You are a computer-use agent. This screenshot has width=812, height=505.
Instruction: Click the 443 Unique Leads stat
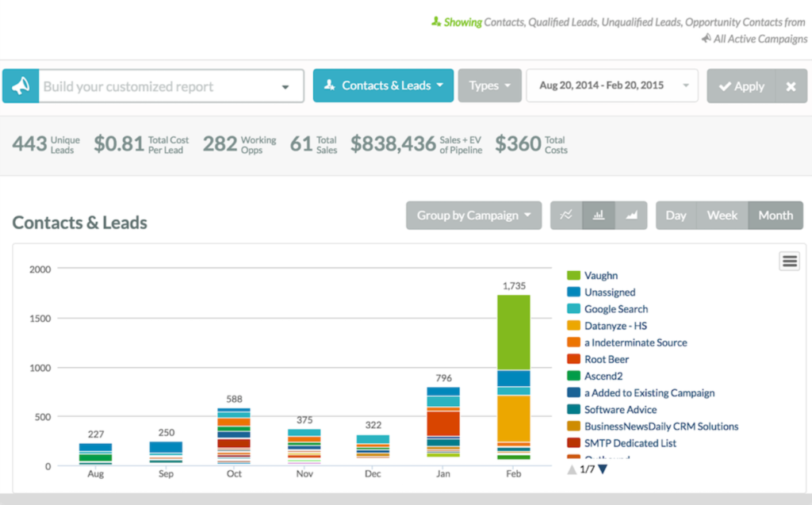46,144
